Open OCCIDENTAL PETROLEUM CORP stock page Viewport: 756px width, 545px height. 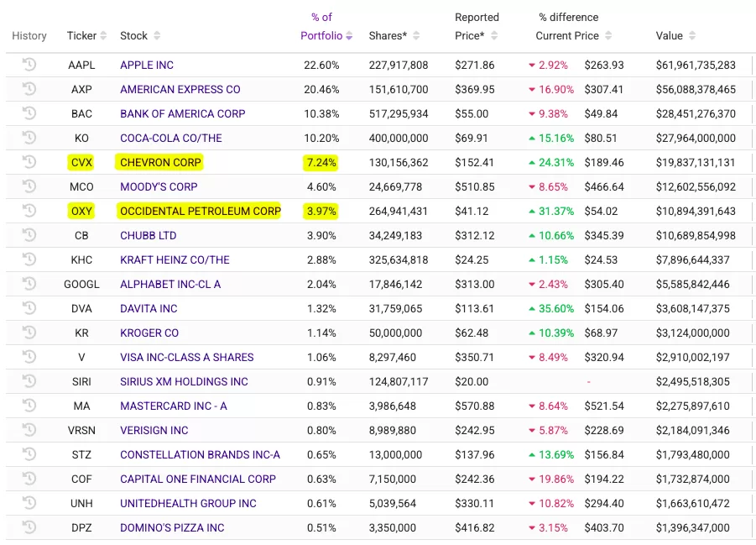pyautogui.click(x=200, y=211)
